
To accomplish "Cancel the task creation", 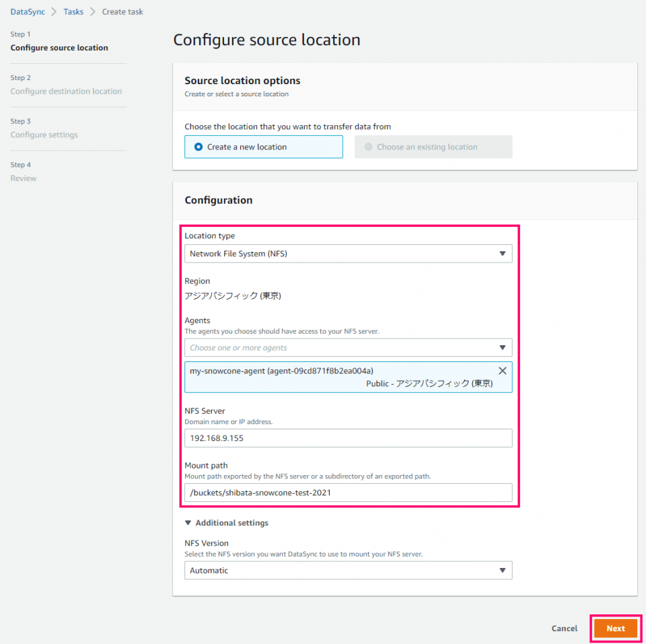I will point(564,628).
